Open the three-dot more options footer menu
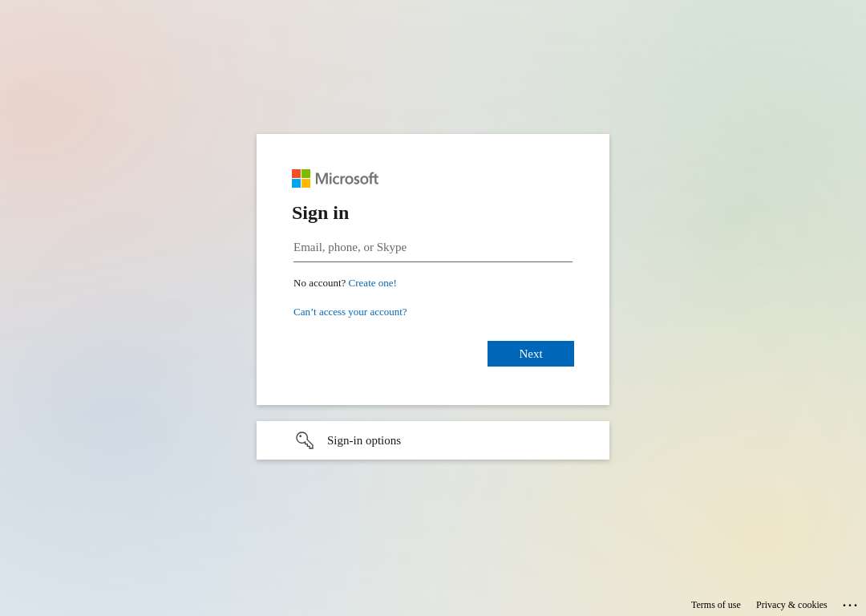Image resolution: width=866 pixels, height=616 pixels. 849,605
